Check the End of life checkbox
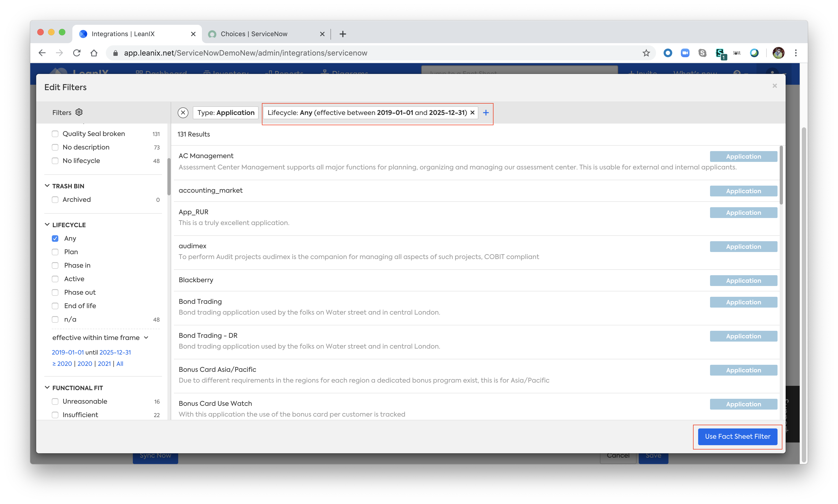The image size is (838, 504). 55,306
